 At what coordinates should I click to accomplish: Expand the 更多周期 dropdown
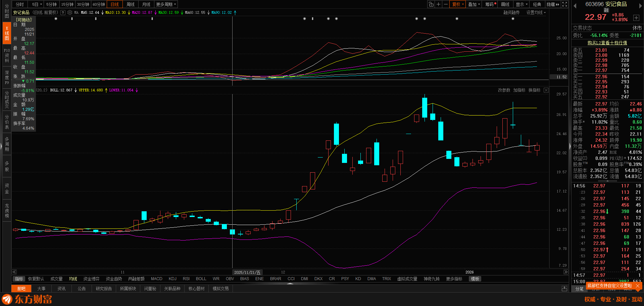[166, 4]
